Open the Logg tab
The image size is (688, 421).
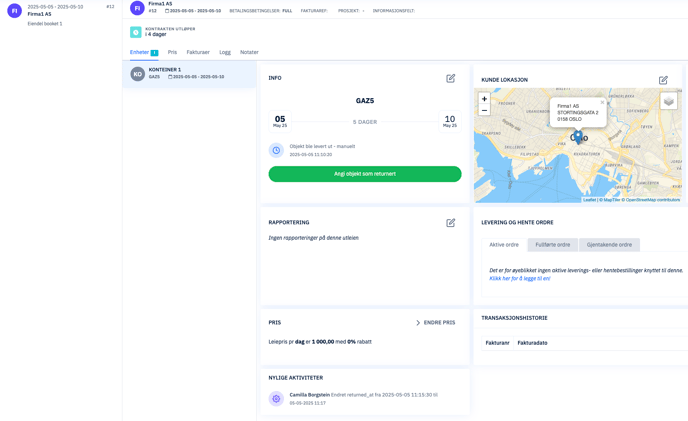[x=225, y=52]
